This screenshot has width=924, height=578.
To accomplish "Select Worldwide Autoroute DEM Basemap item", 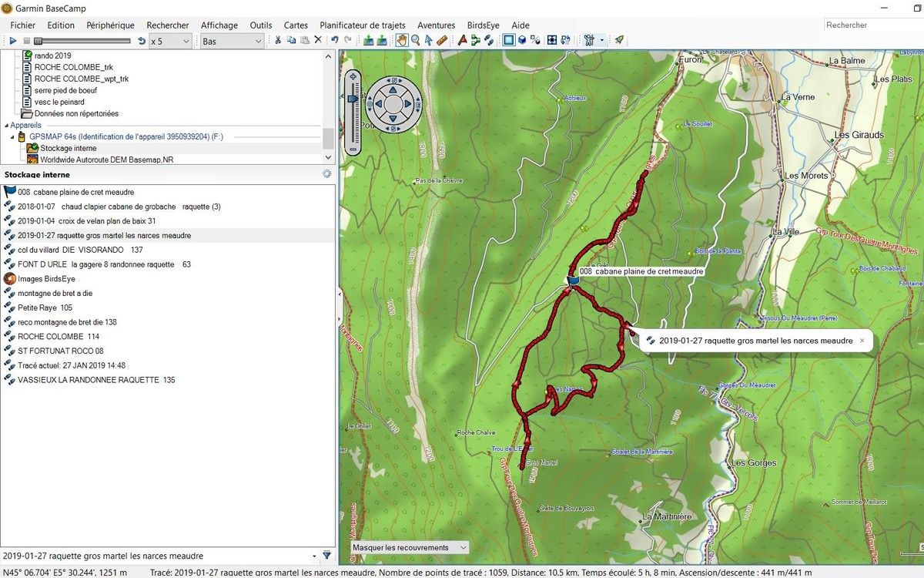I will coord(100,160).
